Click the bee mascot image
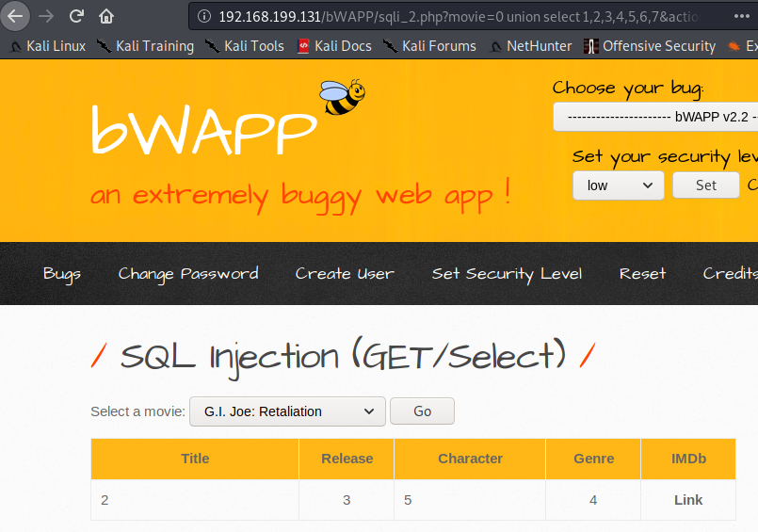 coord(342,97)
